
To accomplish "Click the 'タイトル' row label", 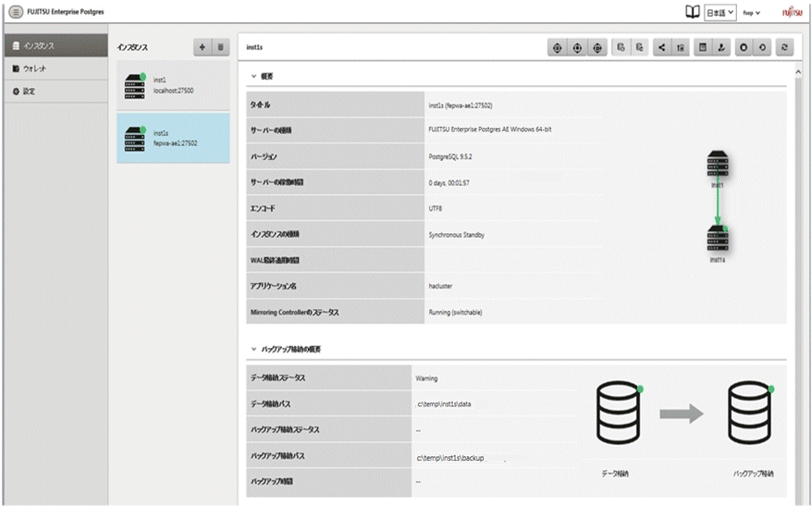I will coord(260,105).
